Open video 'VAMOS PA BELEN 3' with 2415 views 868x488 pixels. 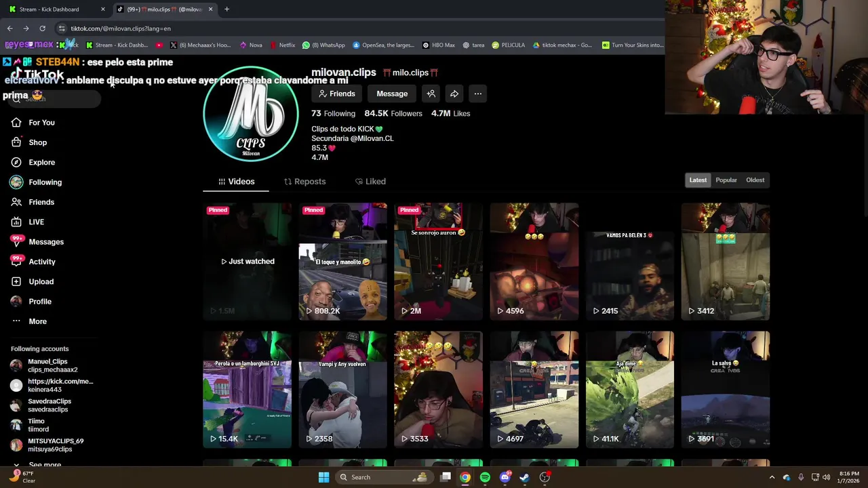(x=630, y=262)
